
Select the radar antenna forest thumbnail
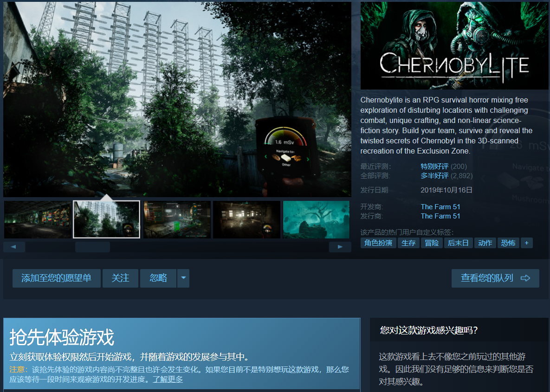(x=107, y=219)
